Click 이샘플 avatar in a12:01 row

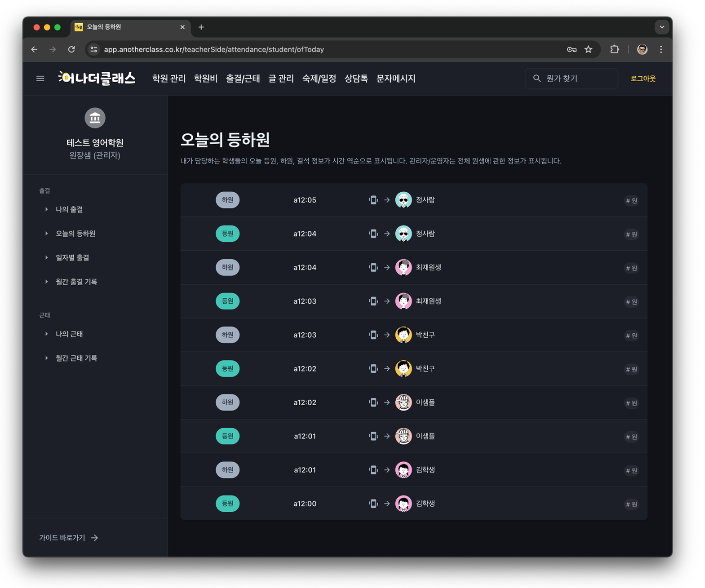(404, 436)
